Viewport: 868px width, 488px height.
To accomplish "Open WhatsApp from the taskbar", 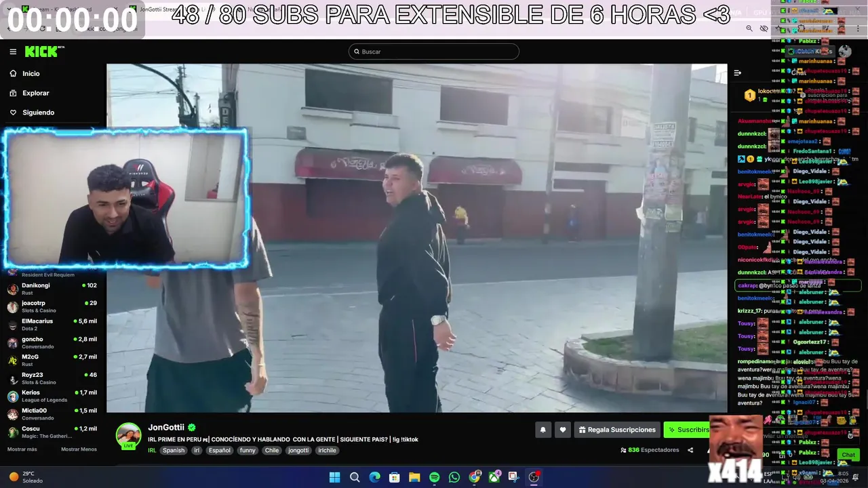I will click(x=454, y=477).
